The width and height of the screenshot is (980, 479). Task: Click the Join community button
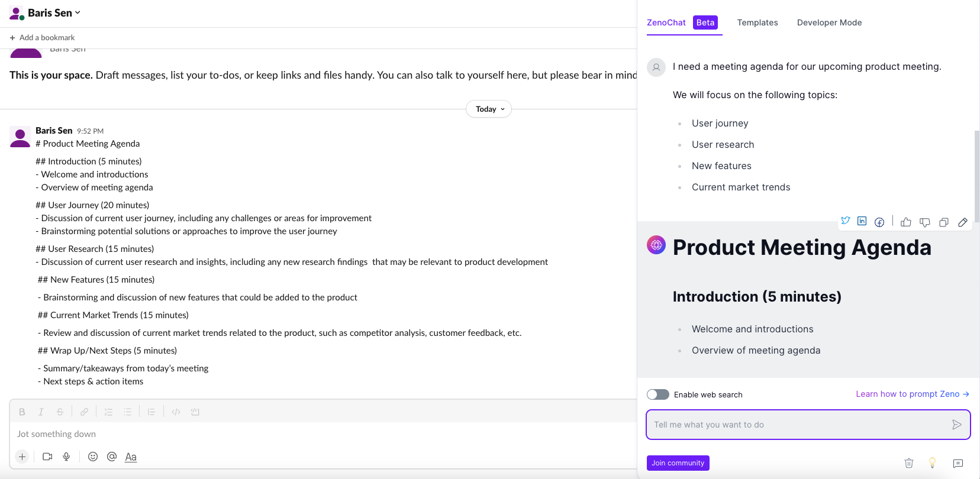point(678,463)
